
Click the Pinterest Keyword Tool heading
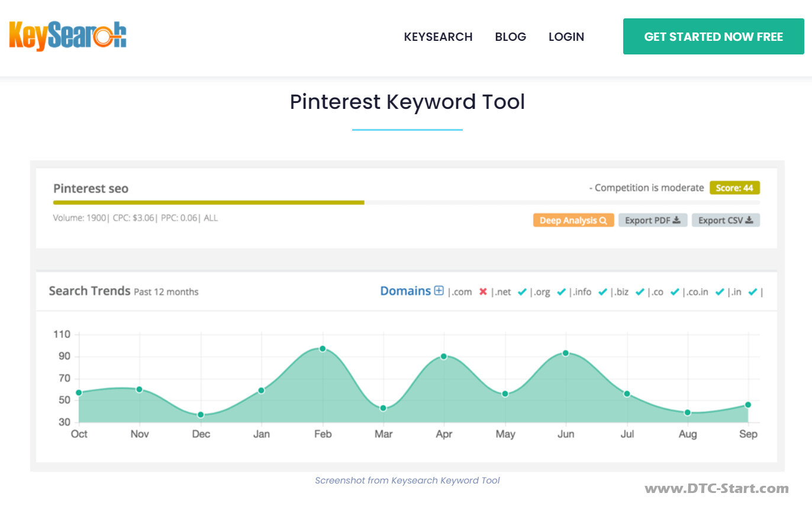coord(407,102)
